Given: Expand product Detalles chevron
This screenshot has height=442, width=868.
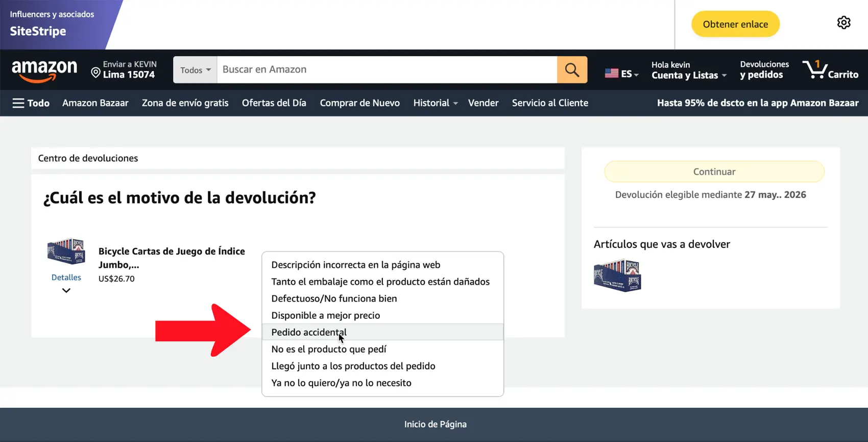Looking at the screenshot, I should tap(66, 290).
